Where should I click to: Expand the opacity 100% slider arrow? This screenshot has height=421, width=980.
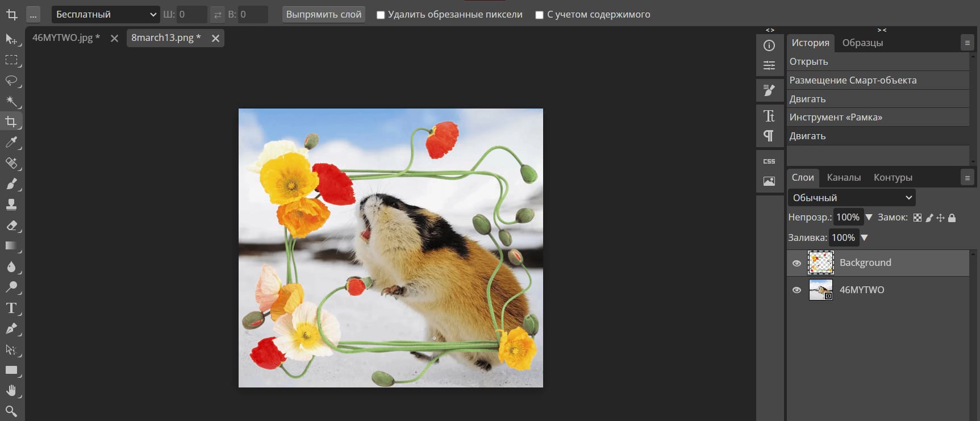click(869, 217)
